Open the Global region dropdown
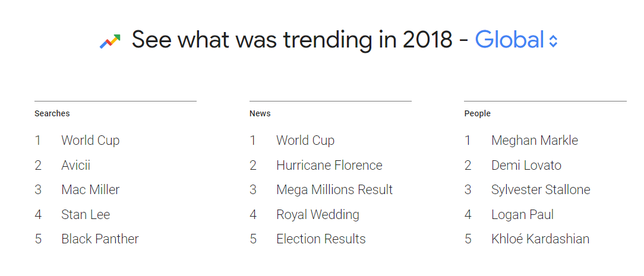Viewport: 644px width, 276px height. 510,40
